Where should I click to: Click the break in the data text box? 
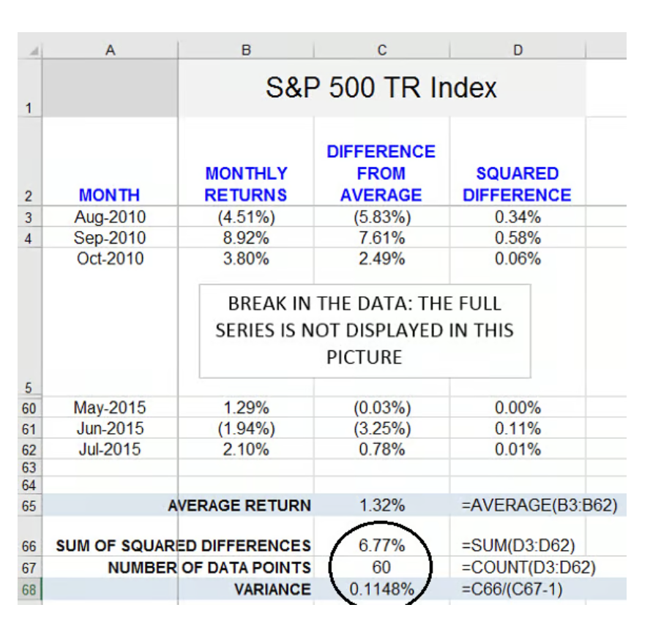(x=365, y=331)
